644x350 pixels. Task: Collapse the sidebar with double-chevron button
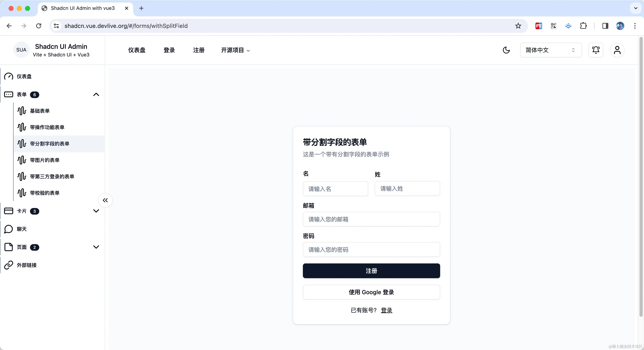pos(105,200)
